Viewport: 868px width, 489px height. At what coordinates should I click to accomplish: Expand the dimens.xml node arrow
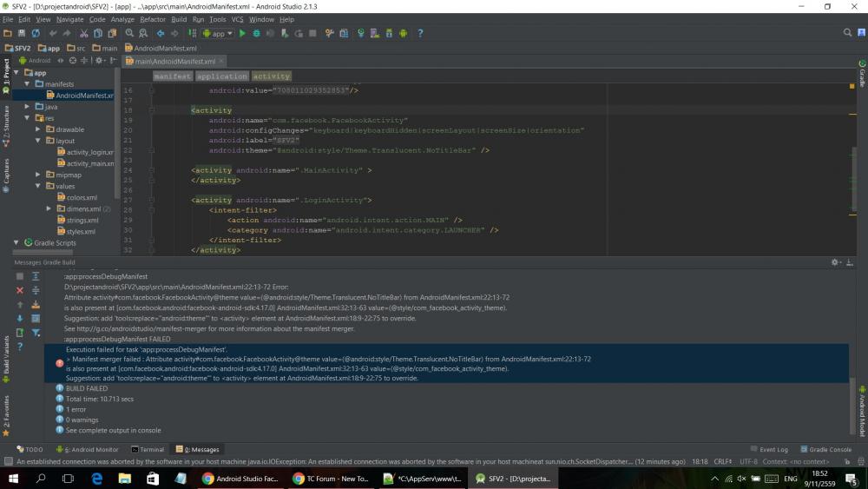(x=49, y=208)
